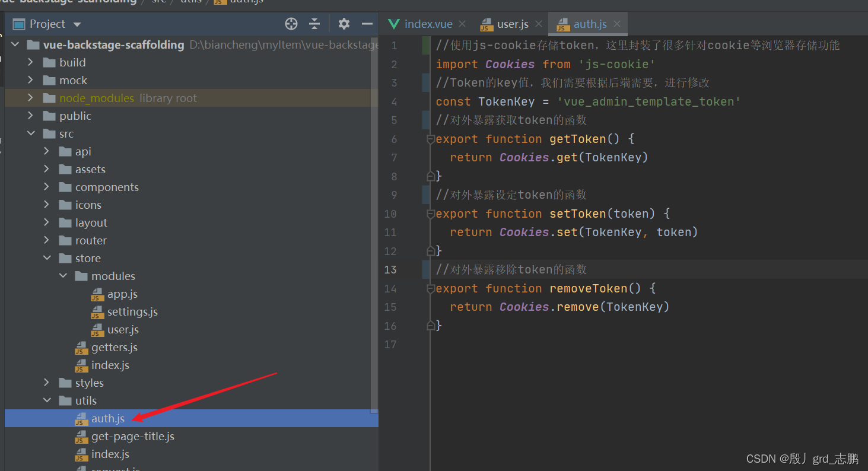Select index.js under the utils folder
Image resolution: width=868 pixels, height=471 pixels.
point(110,454)
